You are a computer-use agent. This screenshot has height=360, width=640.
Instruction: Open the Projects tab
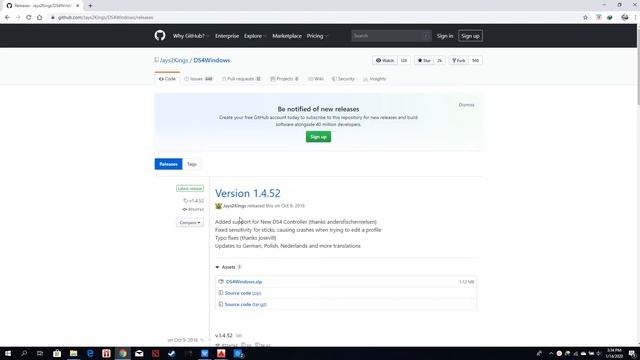click(284, 79)
